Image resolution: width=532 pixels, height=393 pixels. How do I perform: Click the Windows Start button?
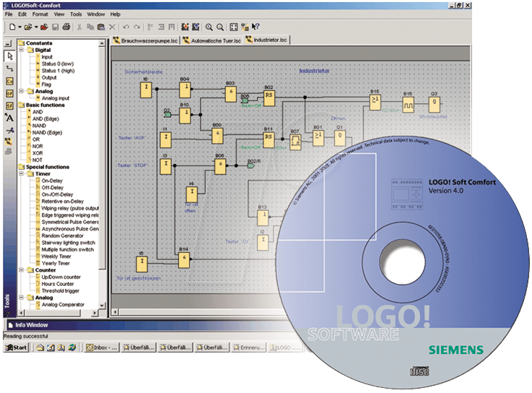[x=16, y=347]
